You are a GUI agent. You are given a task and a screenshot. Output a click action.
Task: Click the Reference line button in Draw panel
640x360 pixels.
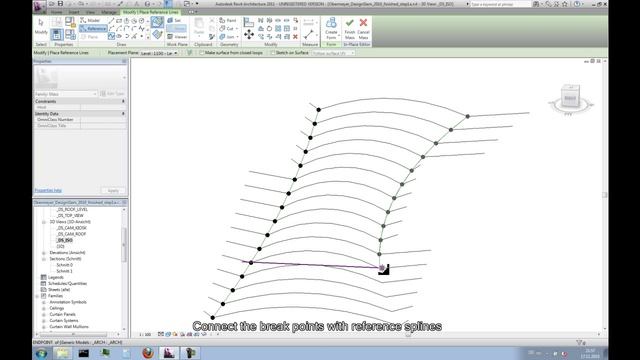(x=93, y=29)
